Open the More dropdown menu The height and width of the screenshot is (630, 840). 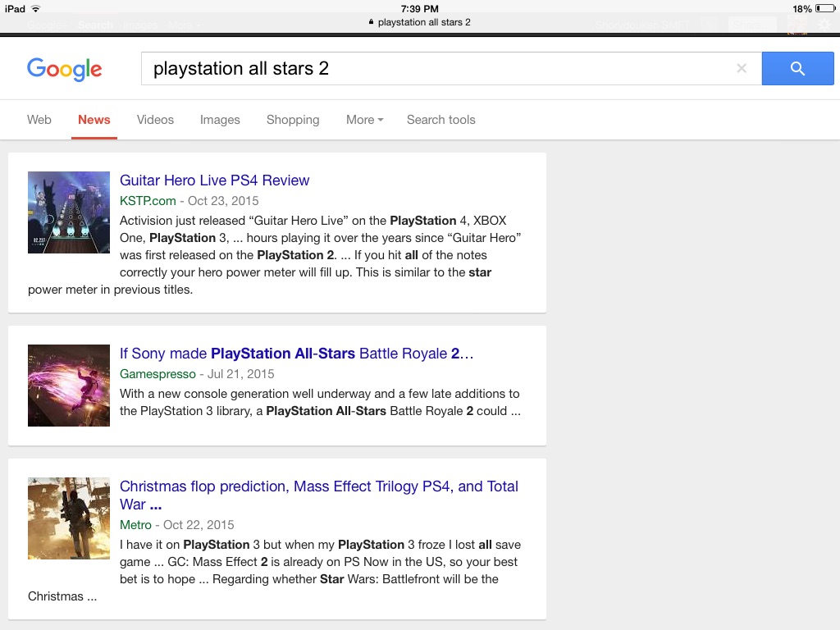tap(364, 120)
